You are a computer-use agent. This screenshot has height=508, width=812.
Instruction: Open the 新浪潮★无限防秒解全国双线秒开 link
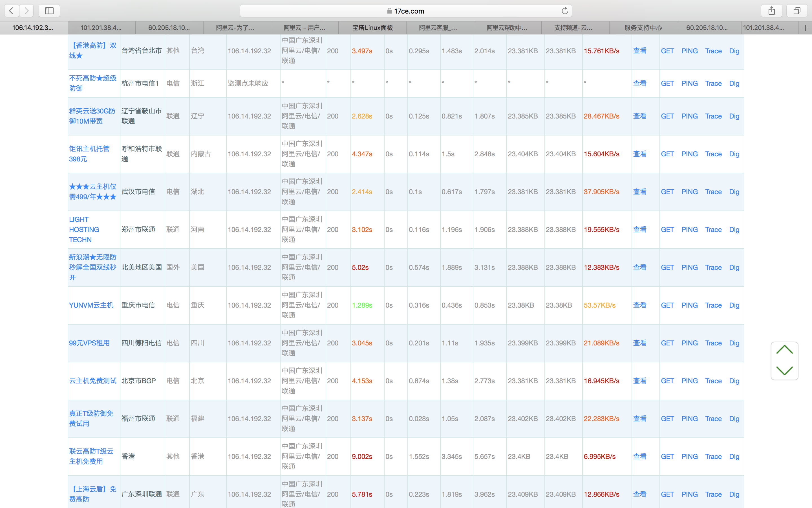(x=93, y=268)
